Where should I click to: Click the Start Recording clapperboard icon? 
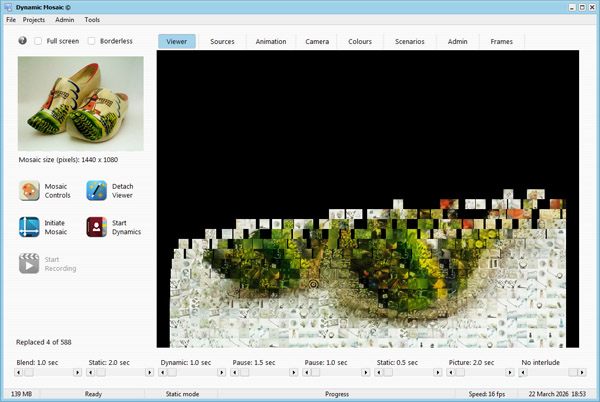coord(29,264)
